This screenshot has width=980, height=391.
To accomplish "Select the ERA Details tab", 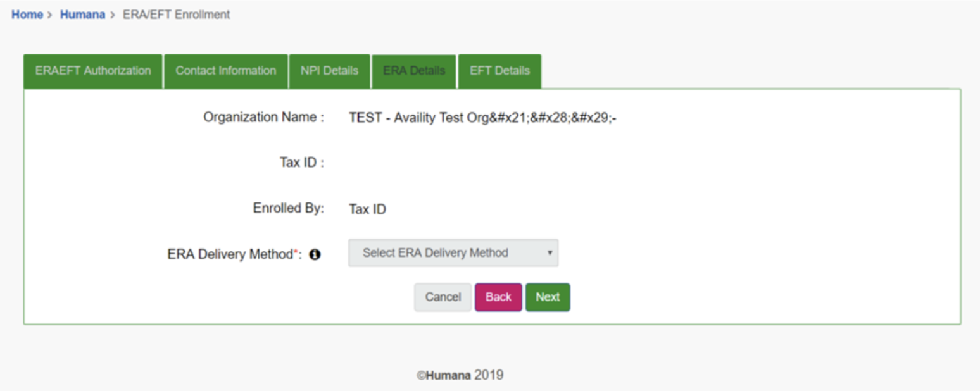I will (x=414, y=71).
